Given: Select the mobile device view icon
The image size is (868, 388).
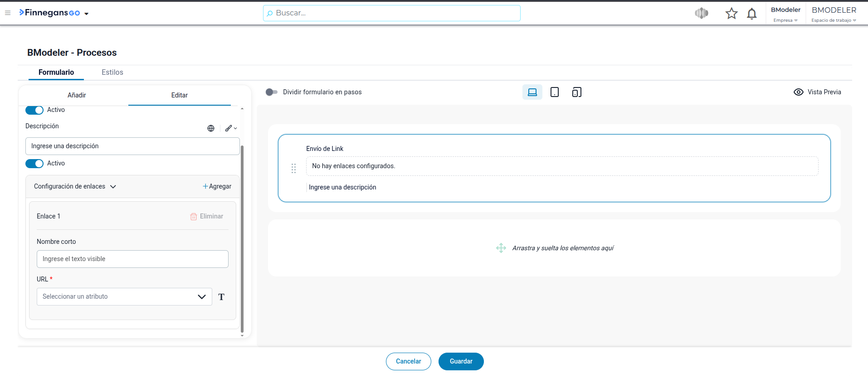Looking at the screenshot, I should [x=577, y=92].
